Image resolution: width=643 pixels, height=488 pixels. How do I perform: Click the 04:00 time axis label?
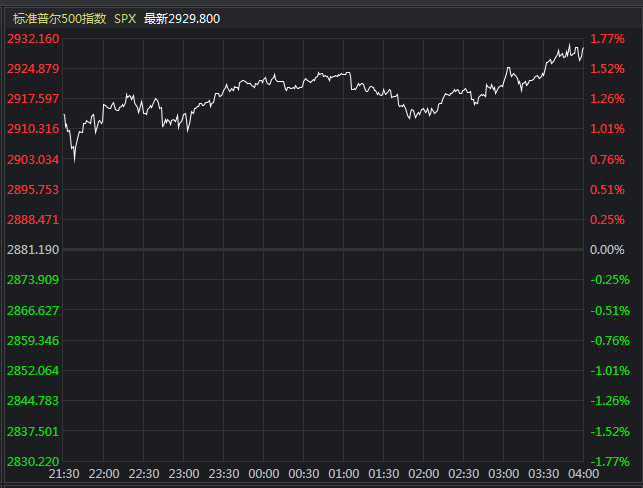tap(583, 474)
